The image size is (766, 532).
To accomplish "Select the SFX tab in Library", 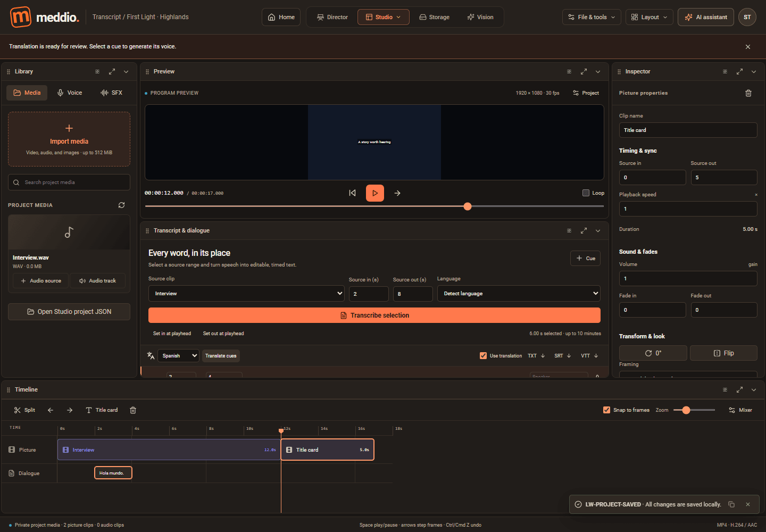I will click(112, 93).
